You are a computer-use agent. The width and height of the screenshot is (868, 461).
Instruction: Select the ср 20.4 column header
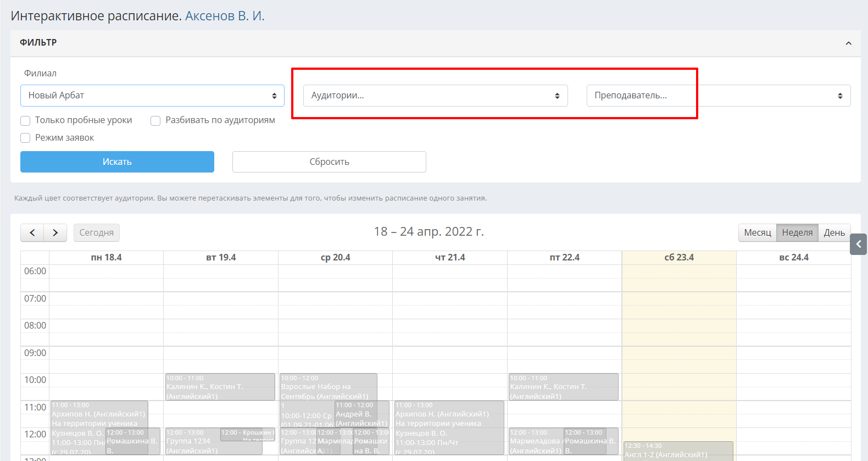[x=335, y=257]
